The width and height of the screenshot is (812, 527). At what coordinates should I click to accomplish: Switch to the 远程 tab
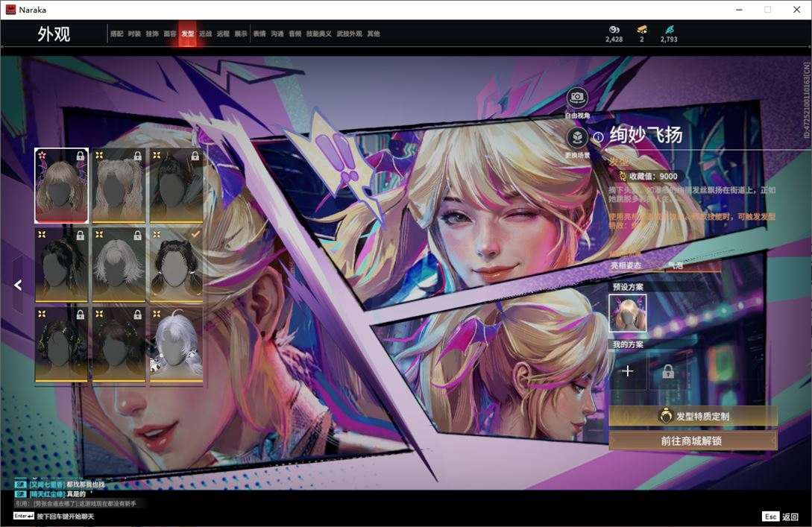click(223, 34)
